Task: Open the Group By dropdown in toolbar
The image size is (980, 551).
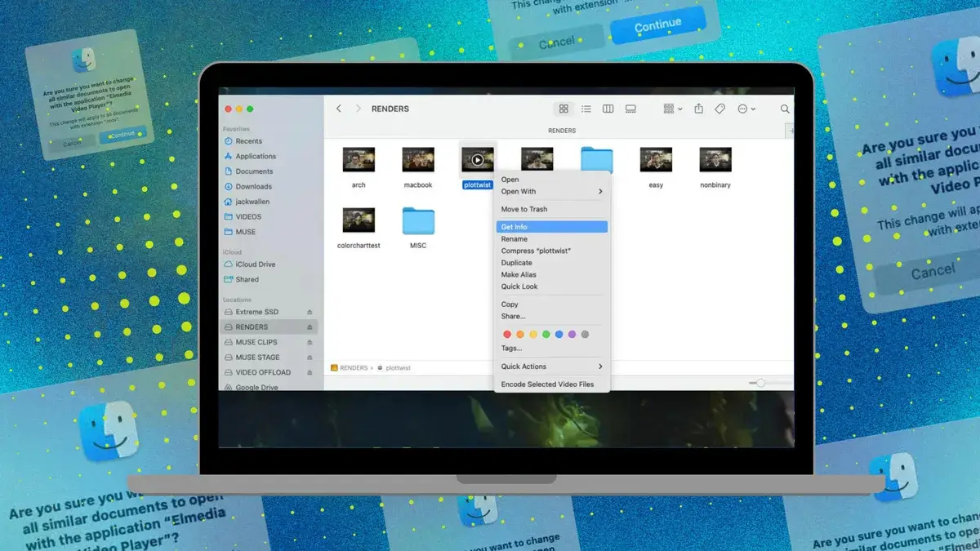Action: (672, 109)
